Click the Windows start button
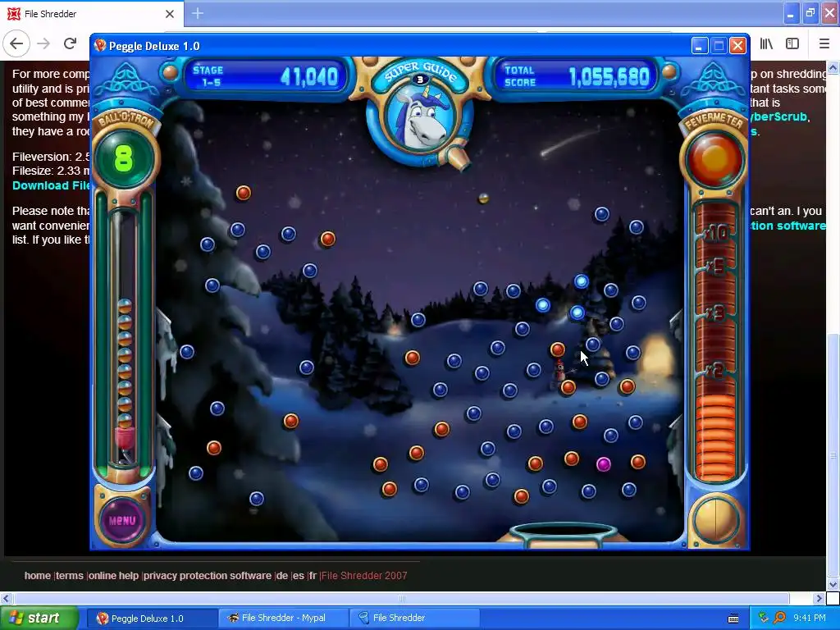 [x=39, y=618]
